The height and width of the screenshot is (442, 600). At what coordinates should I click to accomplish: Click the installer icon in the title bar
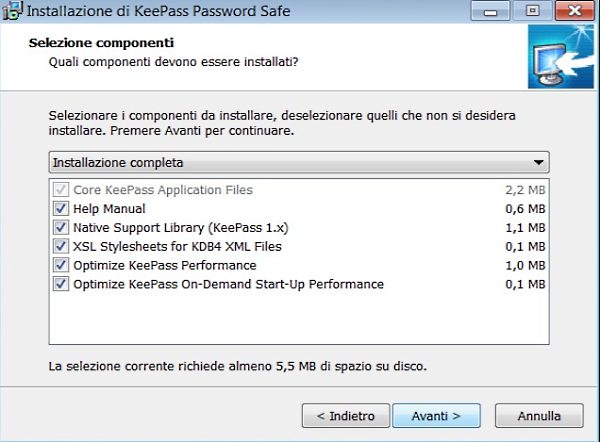13,14
